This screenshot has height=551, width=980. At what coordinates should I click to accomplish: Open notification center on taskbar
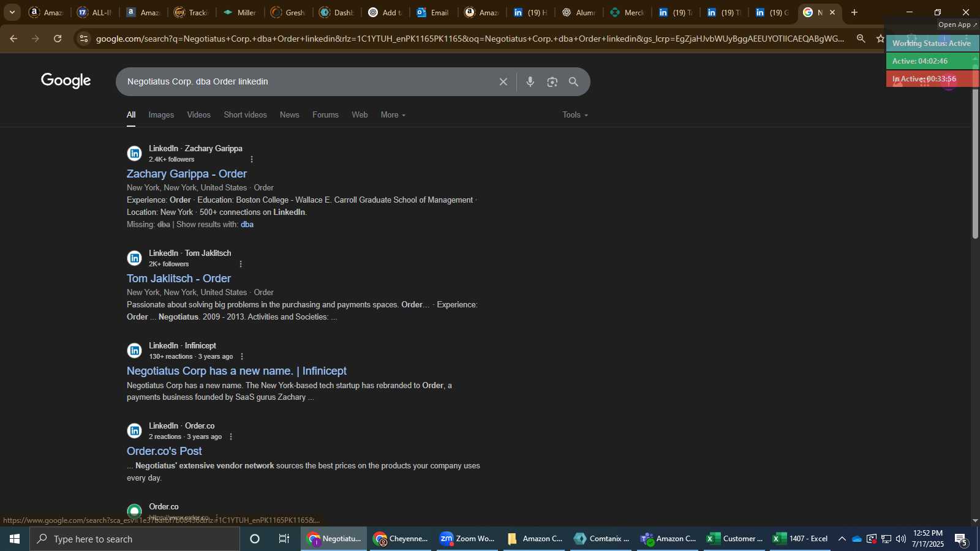click(x=962, y=539)
